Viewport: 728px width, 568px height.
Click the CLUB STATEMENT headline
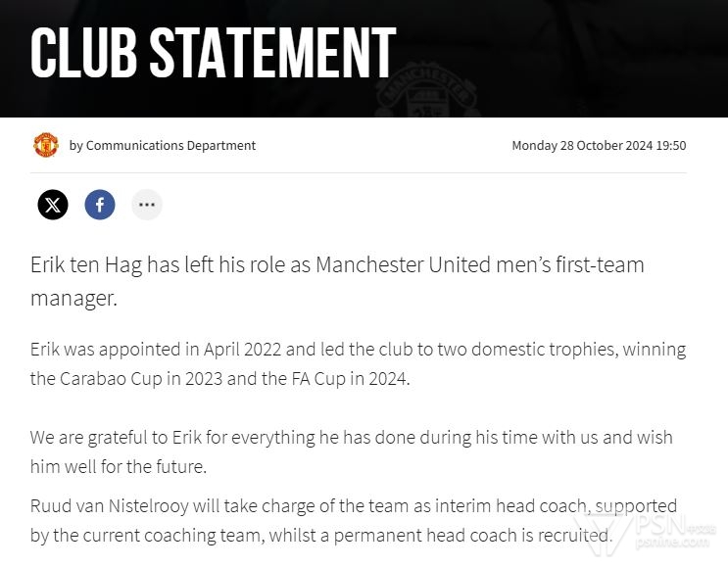213,52
